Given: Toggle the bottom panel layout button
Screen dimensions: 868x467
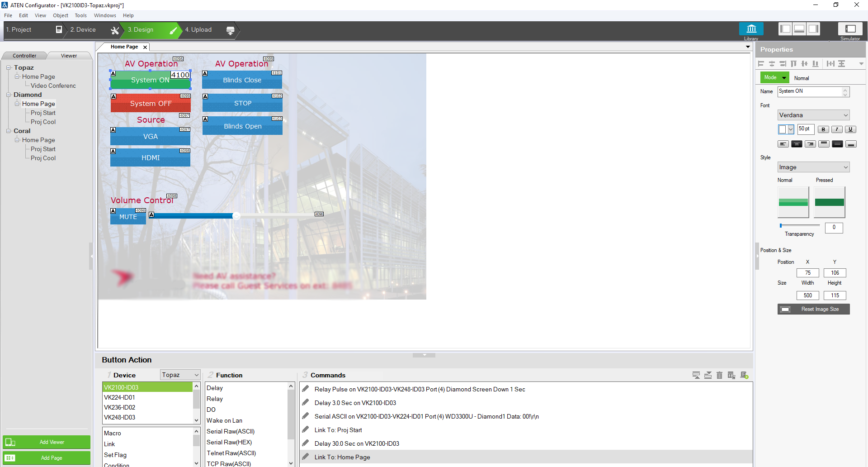Looking at the screenshot, I should pos(799,29).
